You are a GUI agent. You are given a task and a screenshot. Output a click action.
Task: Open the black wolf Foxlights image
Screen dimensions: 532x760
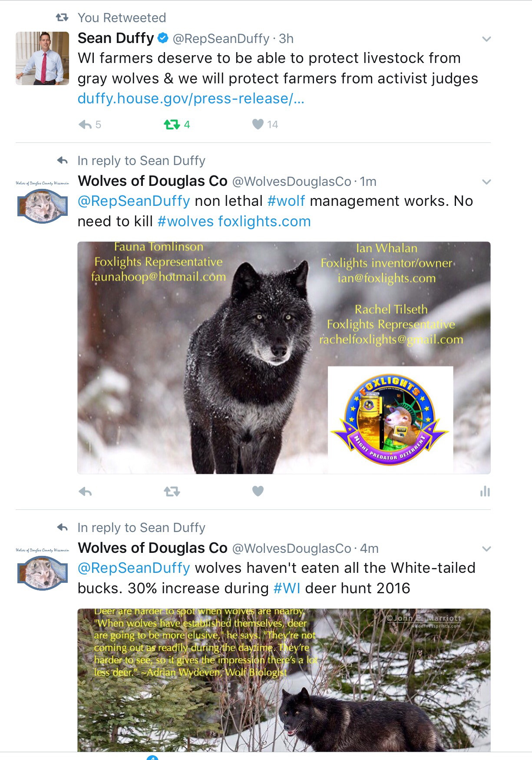(284, 358)
